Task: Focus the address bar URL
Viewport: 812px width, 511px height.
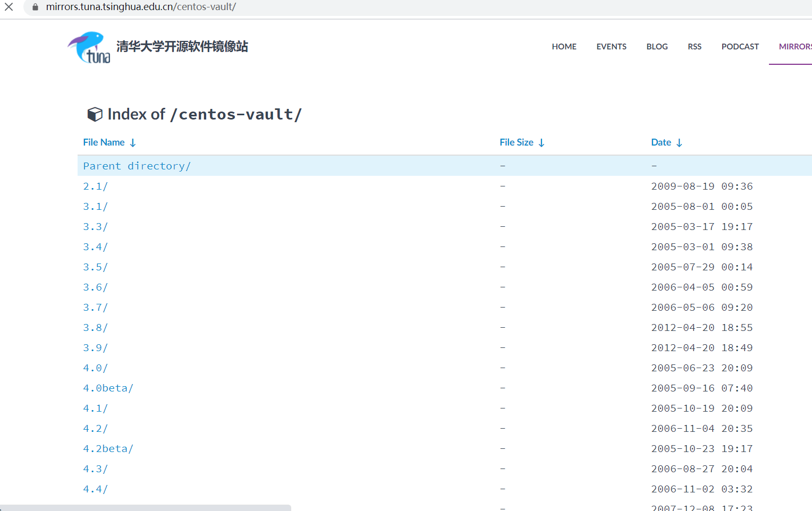Action: point(141,7)
